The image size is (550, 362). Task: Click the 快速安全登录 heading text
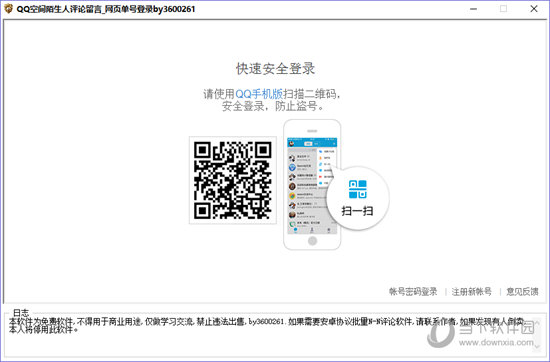[x=275, y=69]
